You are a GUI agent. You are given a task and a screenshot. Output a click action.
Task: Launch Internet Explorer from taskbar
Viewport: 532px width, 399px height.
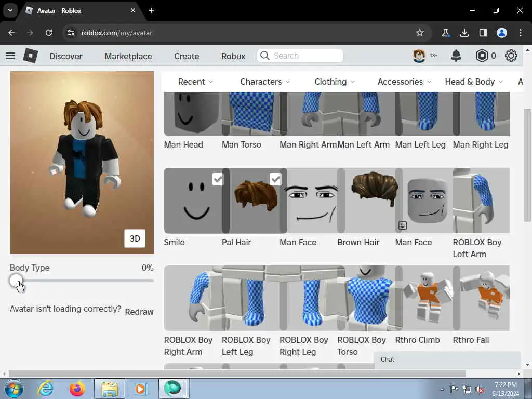(x=46, y=389)
